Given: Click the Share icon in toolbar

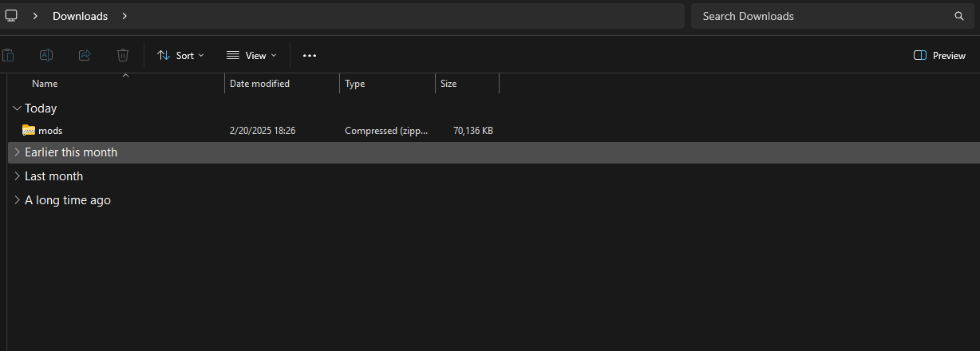Looking at the screenshot, I should [x=85, y=55].
